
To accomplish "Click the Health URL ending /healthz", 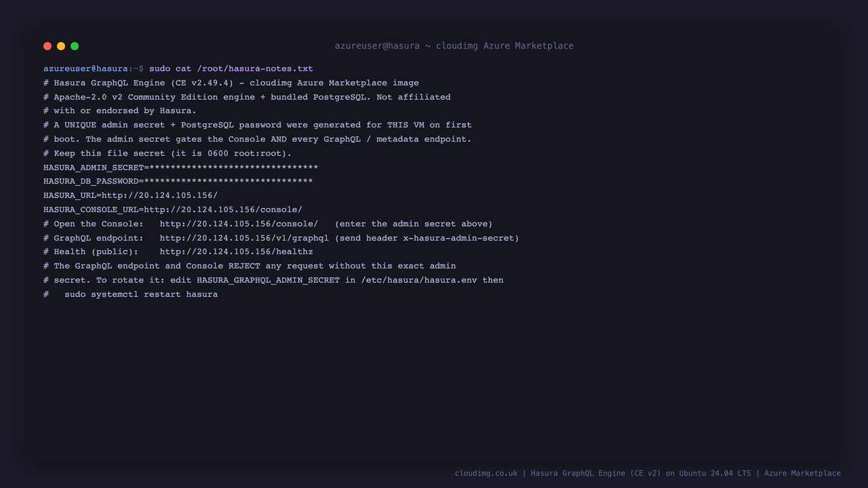I will 236,251.
